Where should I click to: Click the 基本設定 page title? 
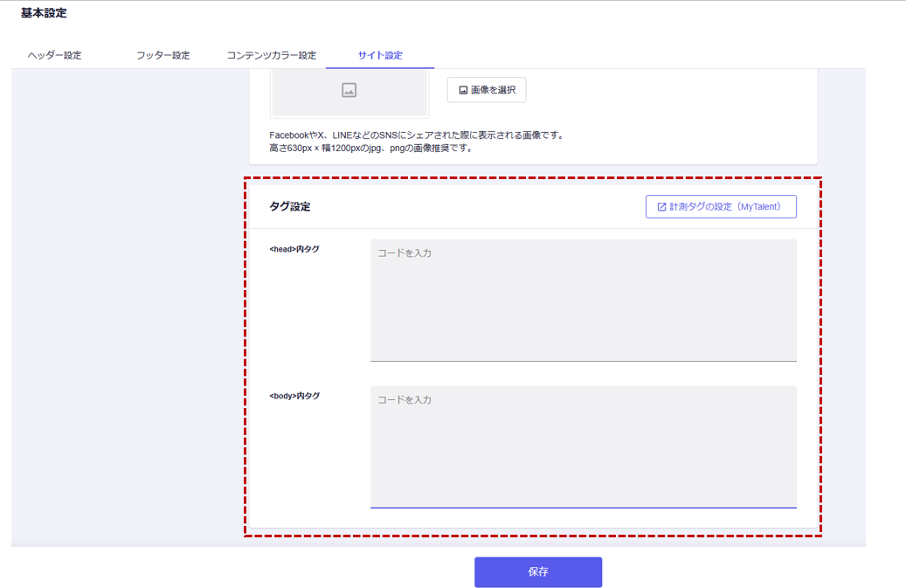44,13
